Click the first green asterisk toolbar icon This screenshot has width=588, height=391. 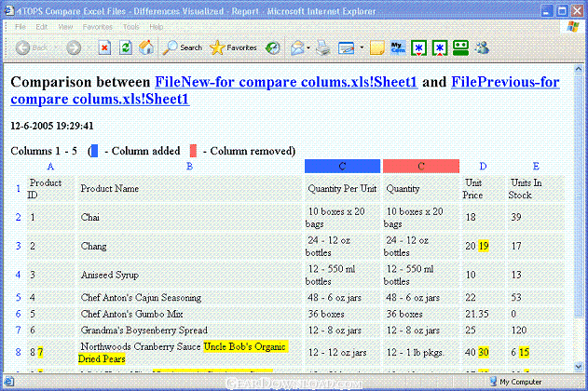[x=419, y=48]
